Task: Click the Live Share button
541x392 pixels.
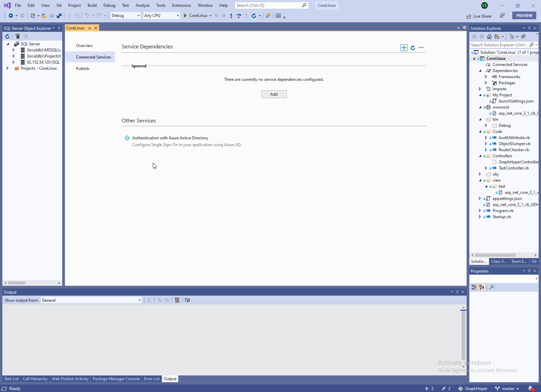Action: pyautogui.click(x=479, y=16)
